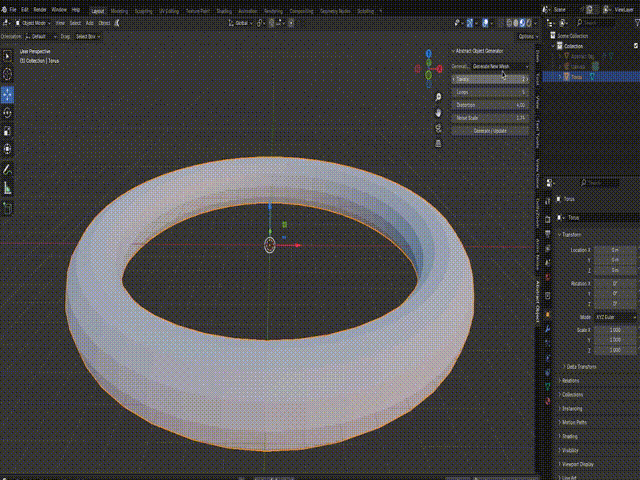Open the Object Data green triangle tab
Screen dimensions: 640x480
click(548, 386)
